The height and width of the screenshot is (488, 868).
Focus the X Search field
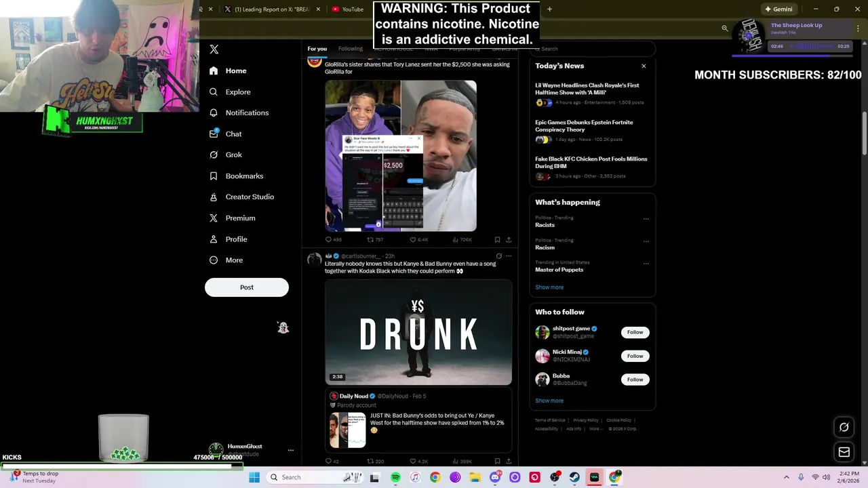coord(593,49)
